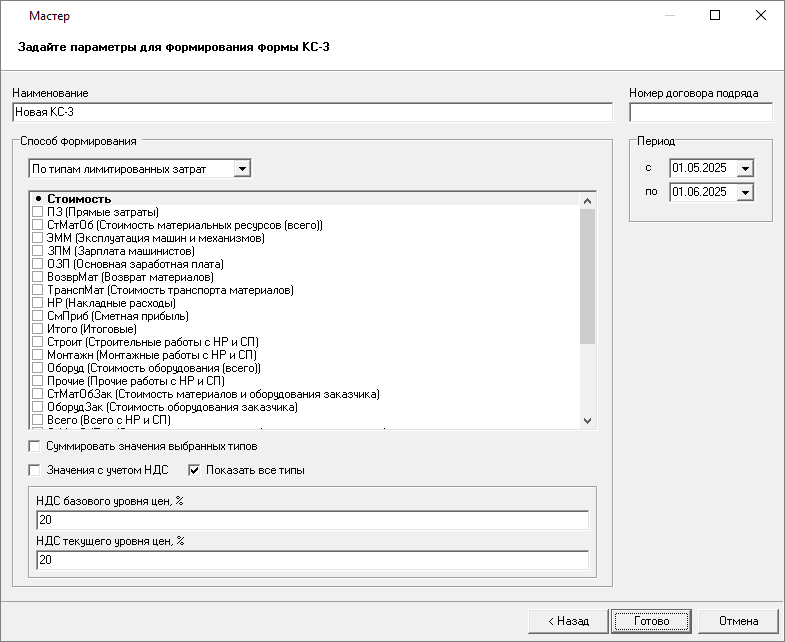Check Итого (Итоговые) checkbox
Screen dimensions: 785x642
coord(38,329)
